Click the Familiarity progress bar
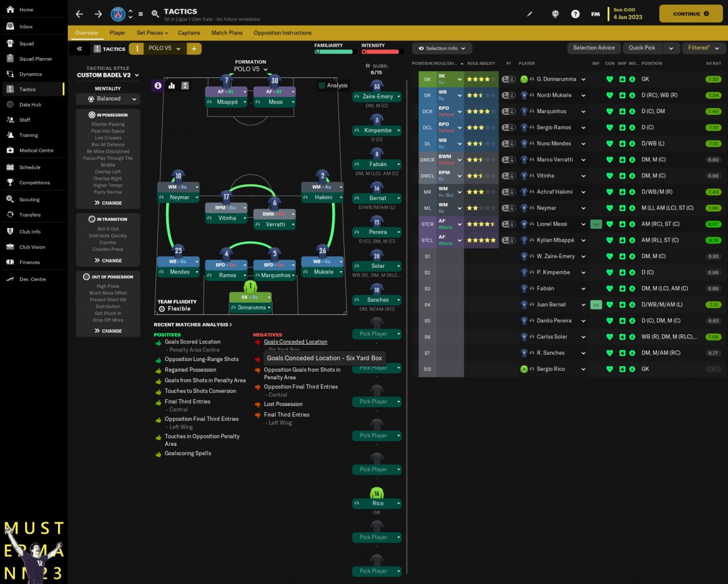Screen dimensions: 728x584 click(334, 52)
